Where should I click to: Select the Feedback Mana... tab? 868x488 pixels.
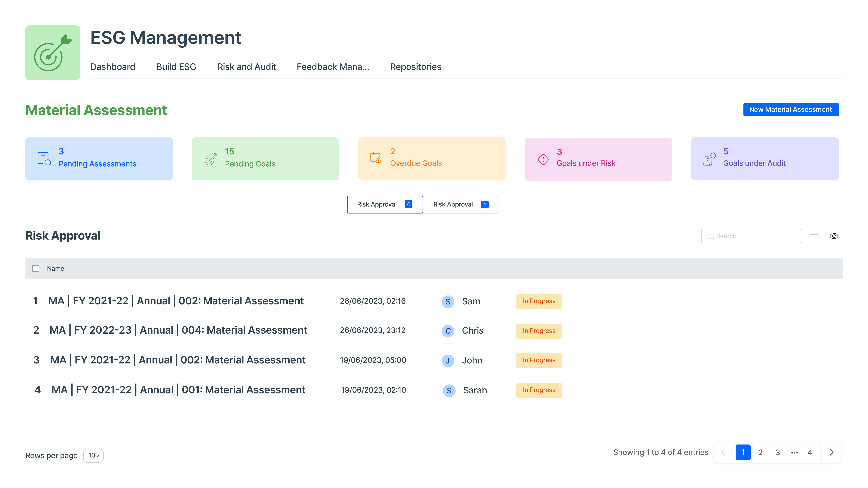(x=333, y=67)
